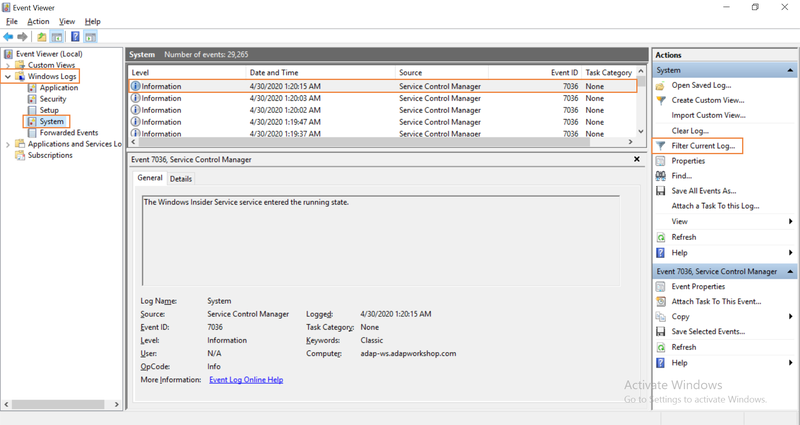Click the Back arrow toolbar icon
Image resolution: width=800 pixels, height=425 pixels.
8,37
